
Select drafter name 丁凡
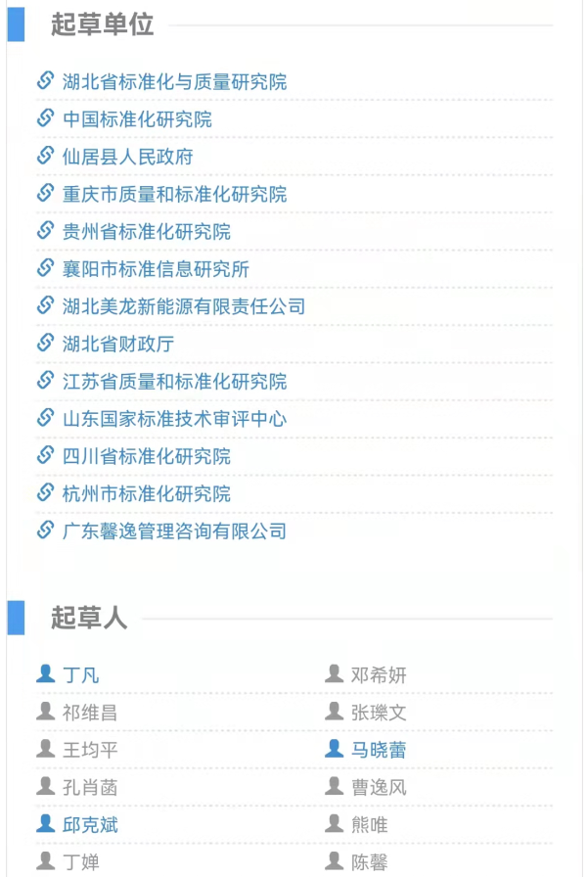point(81,675)
